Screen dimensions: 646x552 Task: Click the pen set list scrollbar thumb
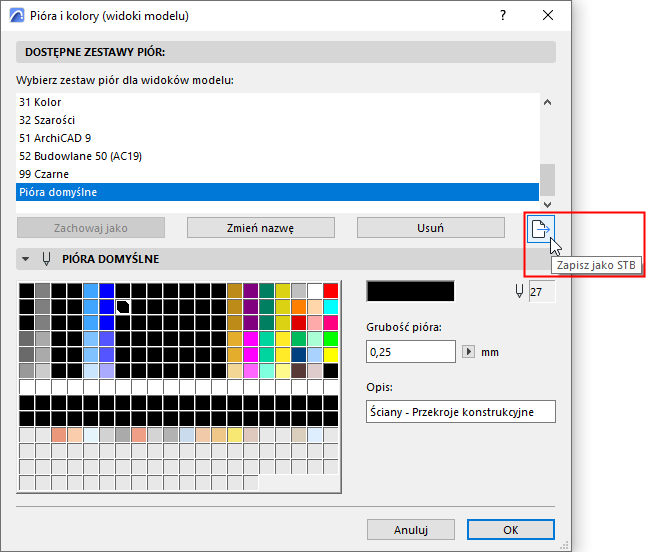point(548,180)
